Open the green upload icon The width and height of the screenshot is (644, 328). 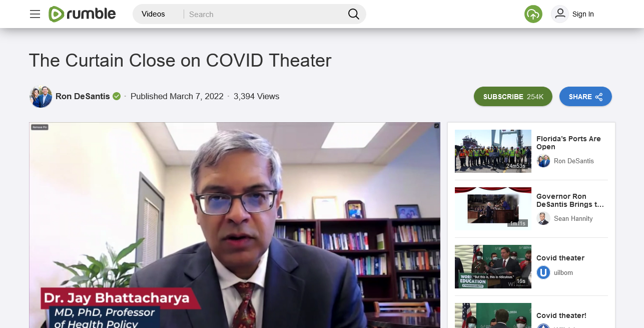[x=533, y=14]
